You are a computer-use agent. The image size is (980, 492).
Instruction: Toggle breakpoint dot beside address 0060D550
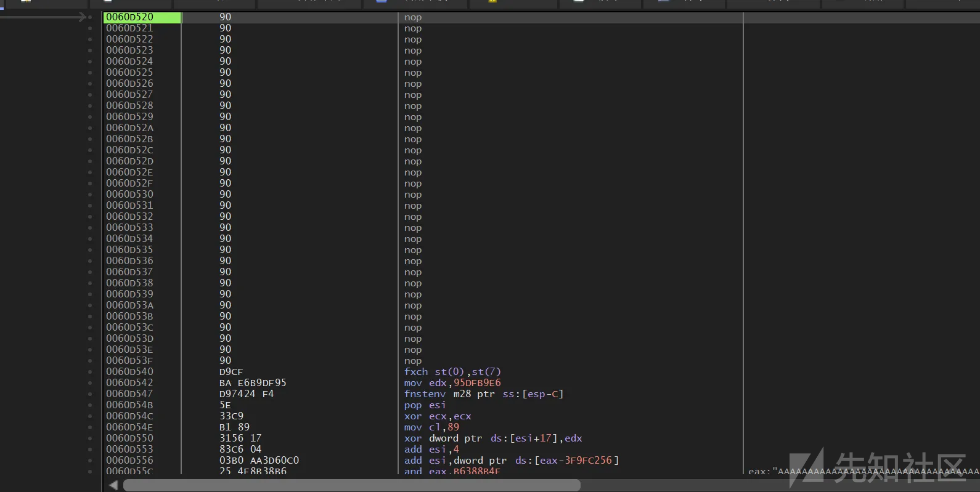pos(90,438)
